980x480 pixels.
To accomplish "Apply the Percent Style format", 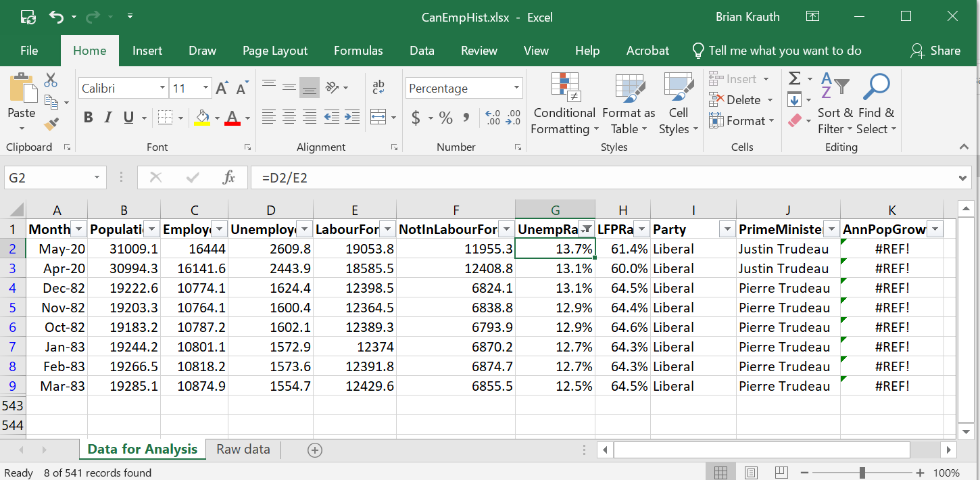I will click(x=445, y=117).
